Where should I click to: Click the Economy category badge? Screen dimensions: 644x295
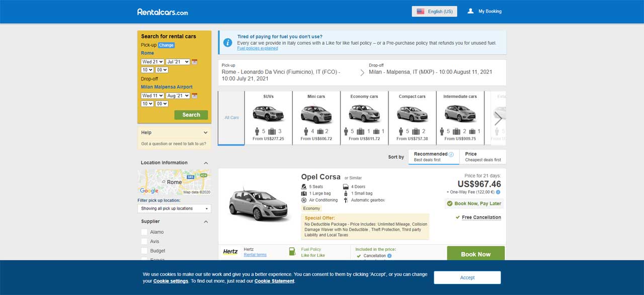click(x=311, y=209)
